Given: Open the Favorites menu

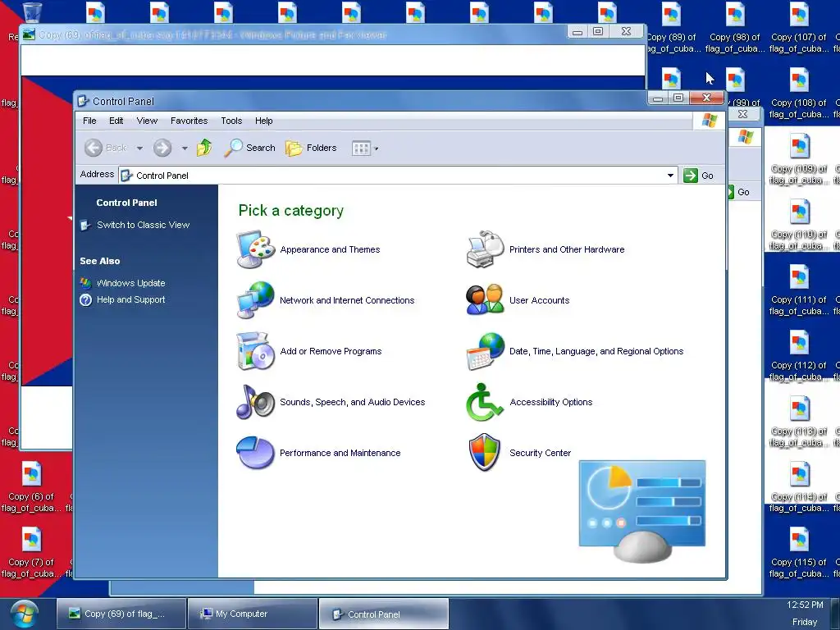Looking at the screenshot, I should pos(189,121).
